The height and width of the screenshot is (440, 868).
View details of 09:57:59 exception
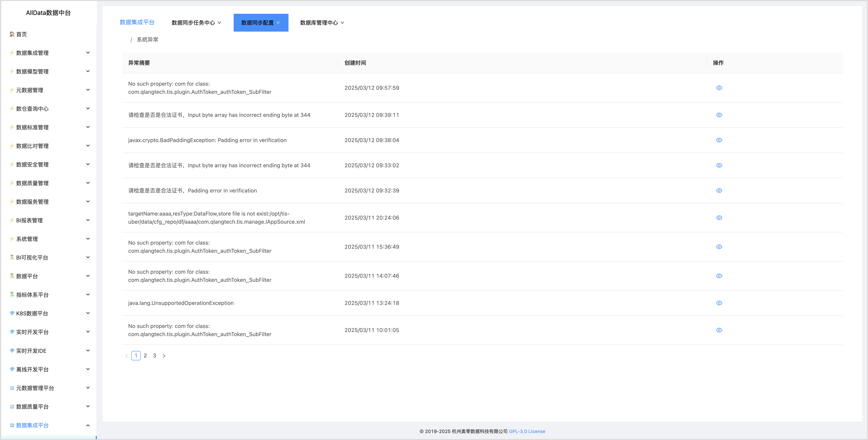click(719, 88)
